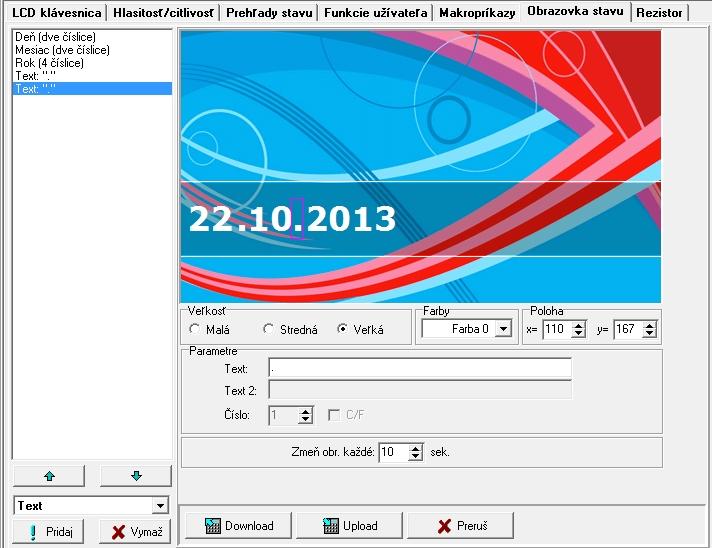This screenshot has height=548, width=712.
Task: Open the Farba 0 color dropdown
Action: coord(503,329)
